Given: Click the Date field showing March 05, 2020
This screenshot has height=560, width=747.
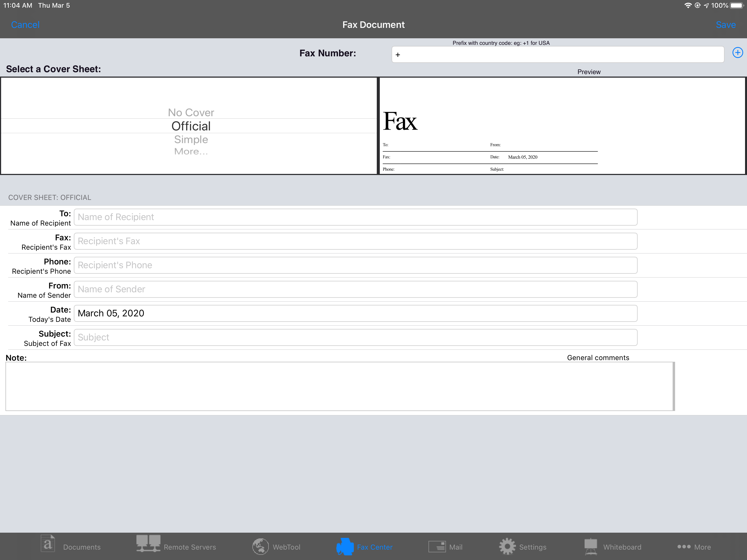Looking at the screenshot, I should 355,313.
